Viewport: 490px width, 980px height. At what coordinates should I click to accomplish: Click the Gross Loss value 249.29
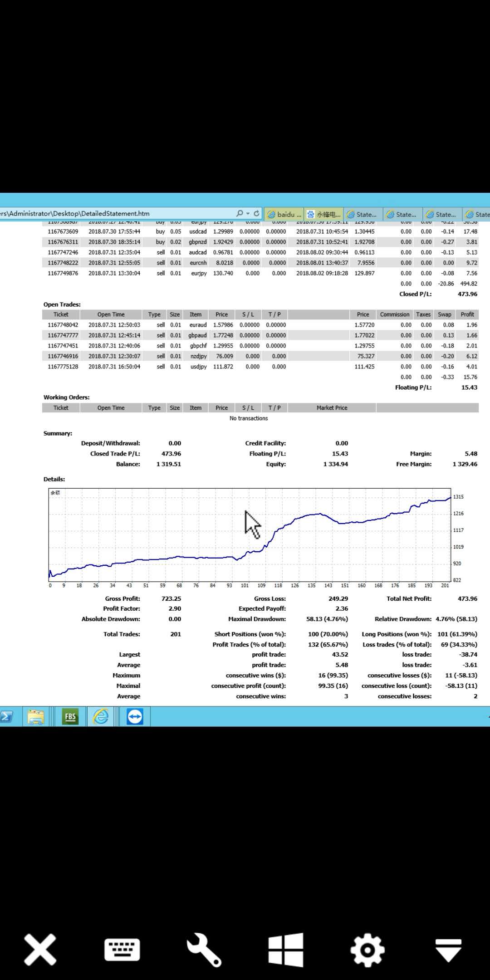coord(338,599)
